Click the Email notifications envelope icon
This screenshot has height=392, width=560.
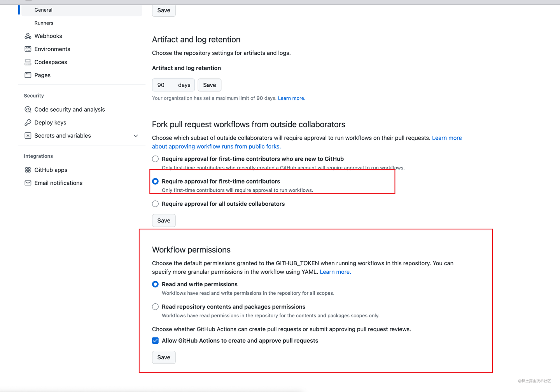[x=28, y=183]
